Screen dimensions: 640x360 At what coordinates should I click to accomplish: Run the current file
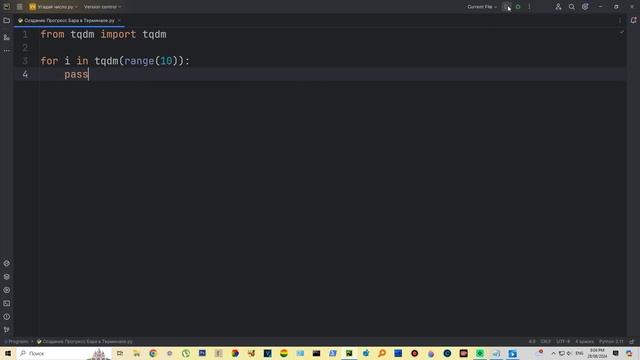click(x=507, y=7)
